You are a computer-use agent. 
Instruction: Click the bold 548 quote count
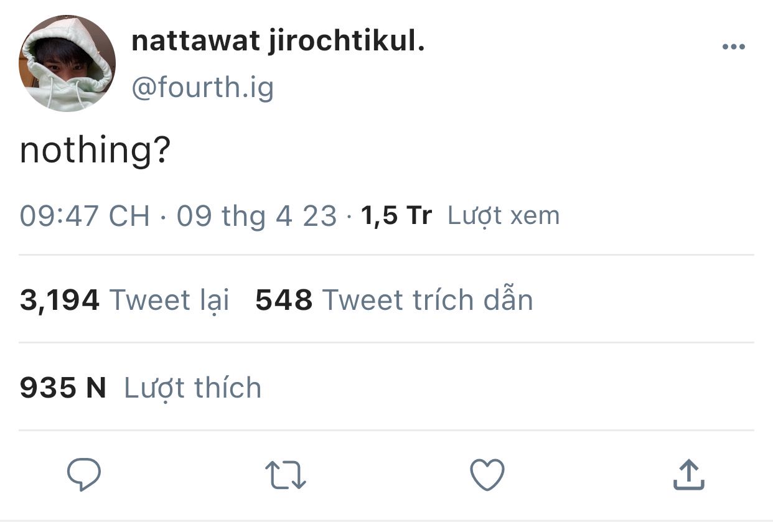284,301
